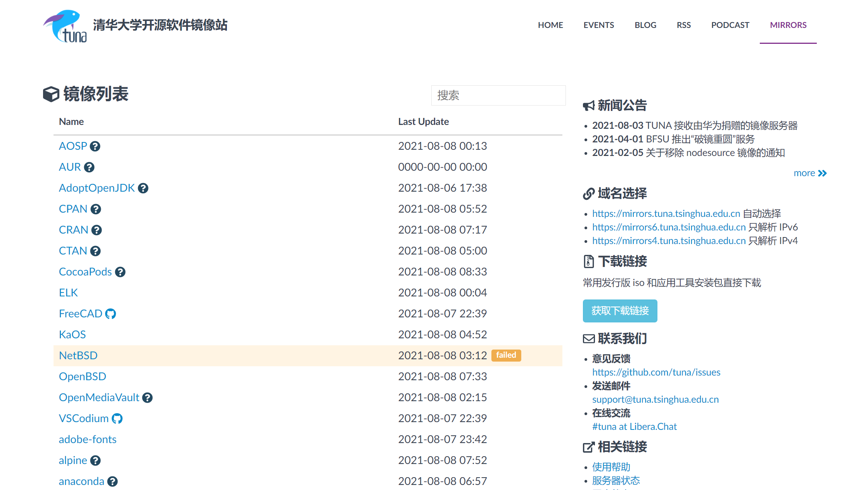Click AUR's 0000-00-00 00:00 timestamp
The image size is (868, 490).
pos(443,167)
